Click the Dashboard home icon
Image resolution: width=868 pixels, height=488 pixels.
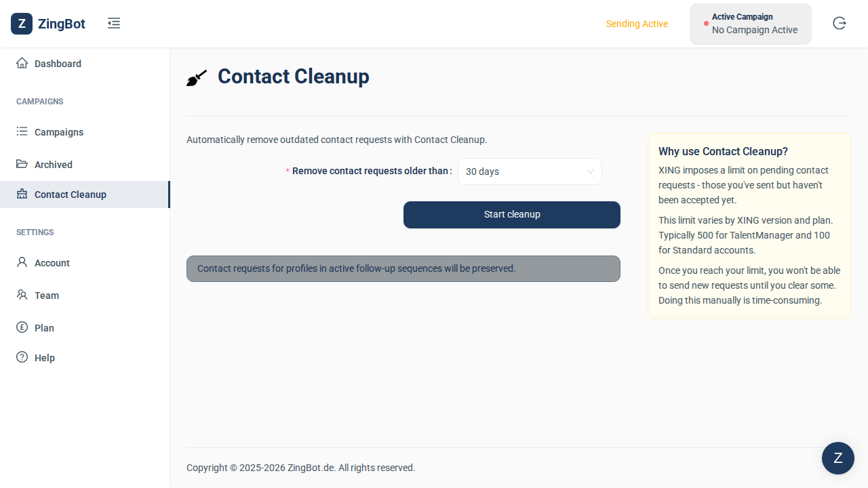point(22,63)
